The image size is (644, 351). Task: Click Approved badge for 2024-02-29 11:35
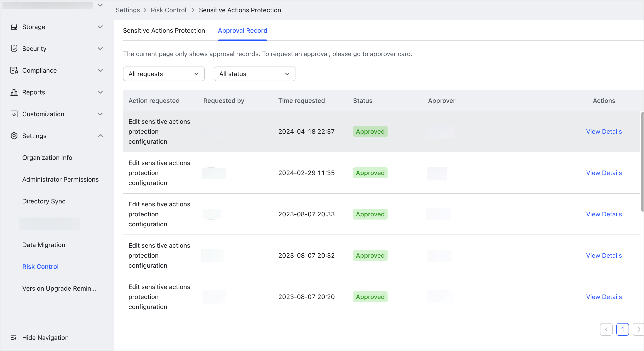point(370,173)
